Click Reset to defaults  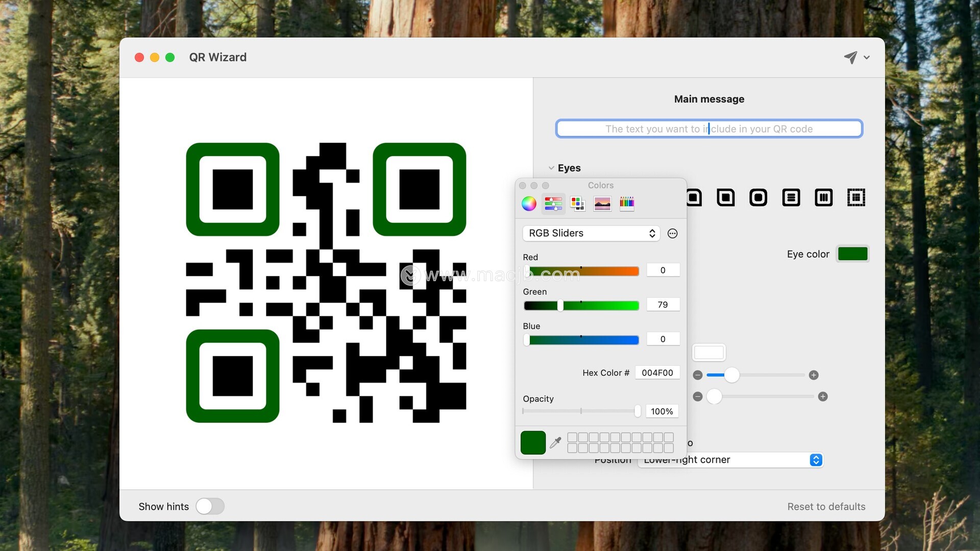pyautogui.click(x=826, y=507)
